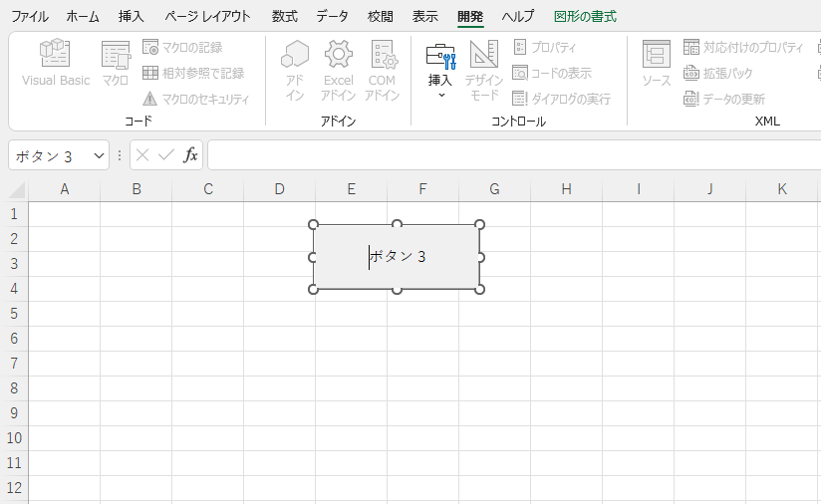Screen dimensions: 821x504
Task: Open the マクロ macros dialog
Action: [116, 63]
